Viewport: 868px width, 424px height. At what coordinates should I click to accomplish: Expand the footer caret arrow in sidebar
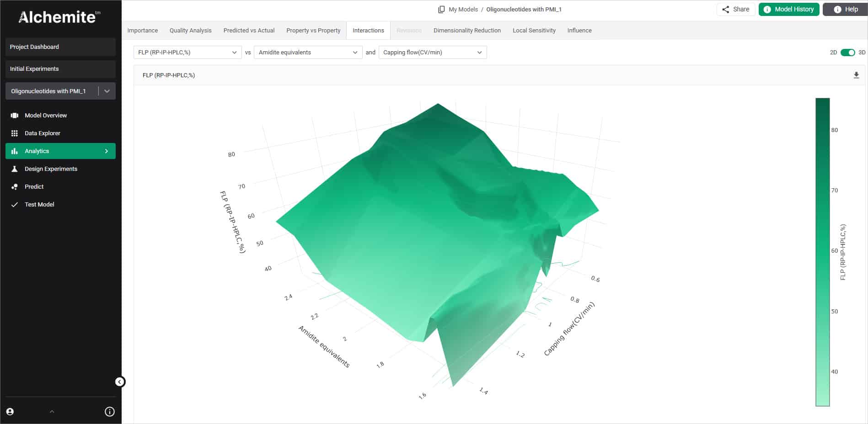pos(52,412)
